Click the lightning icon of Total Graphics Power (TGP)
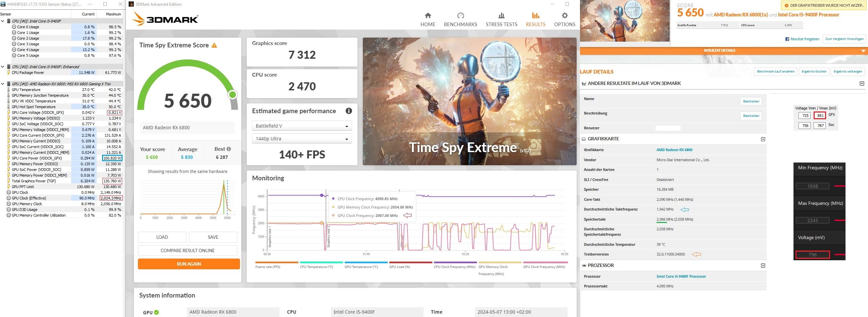This screenshot has height=317, width=868. tap(8, 181)
